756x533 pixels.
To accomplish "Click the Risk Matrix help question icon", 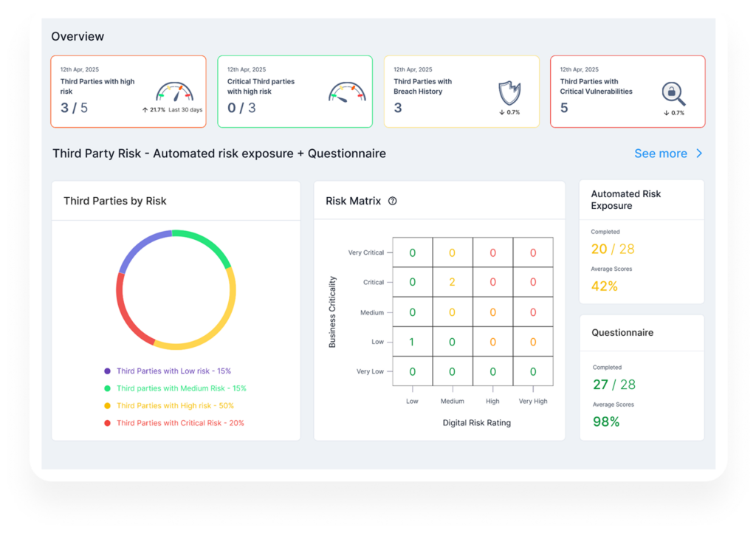I will [393, 201].
